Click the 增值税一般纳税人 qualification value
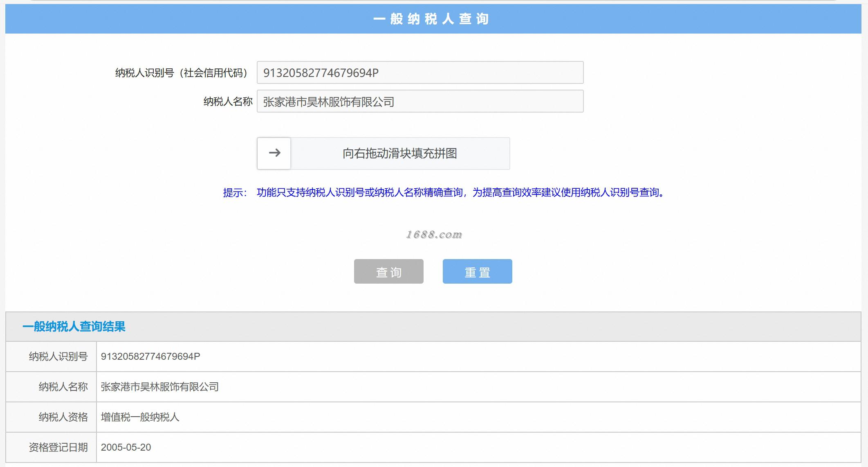 click(140, 417)
